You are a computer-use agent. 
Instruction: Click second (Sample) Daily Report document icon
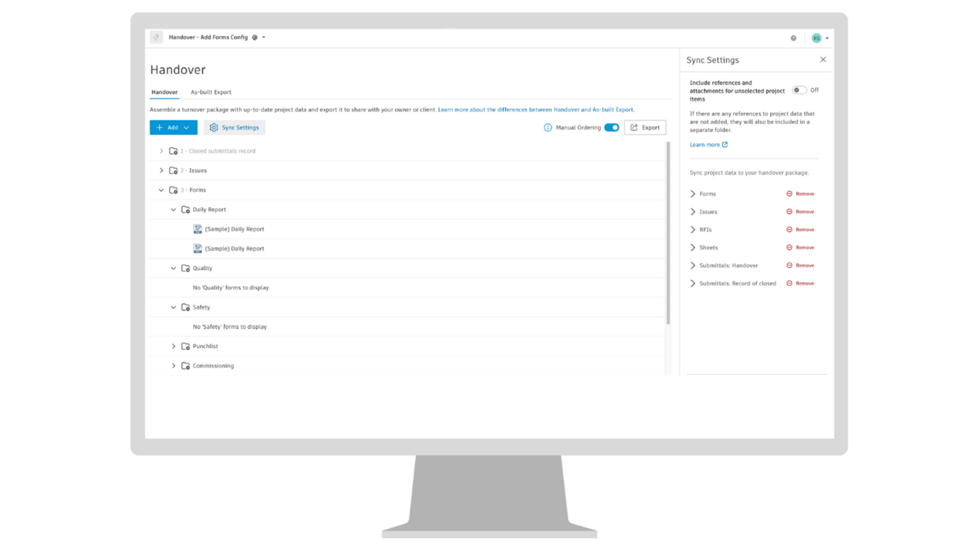pos(198,248)
